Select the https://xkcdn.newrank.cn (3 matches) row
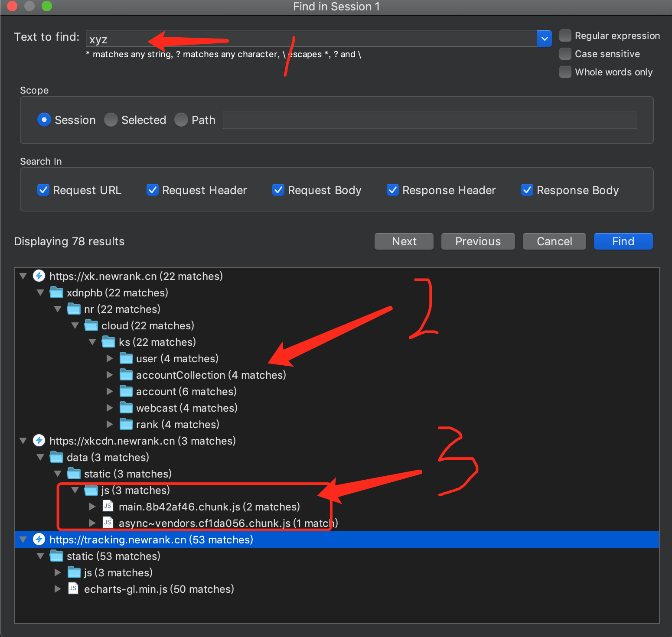The image size is (672, 637). [x=337, y=441]
